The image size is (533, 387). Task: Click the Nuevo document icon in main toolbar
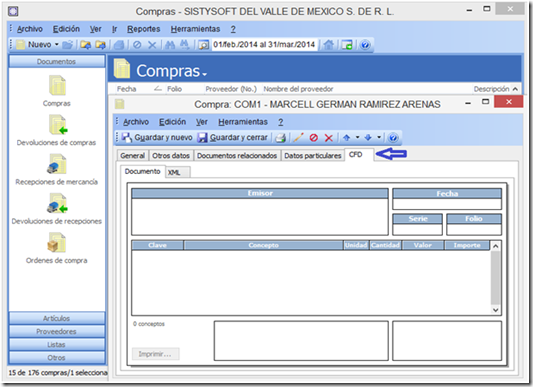tap(20, 45)
